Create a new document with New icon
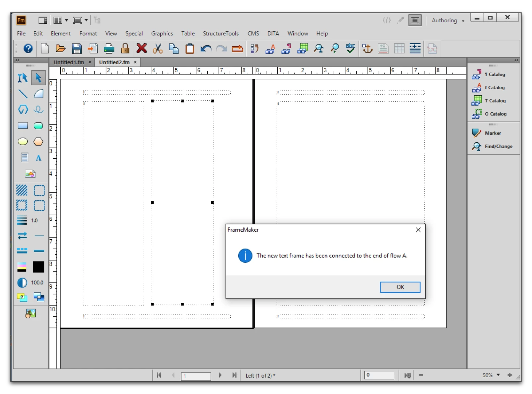This screenshot has width=532, height=394. click(45, 49)
